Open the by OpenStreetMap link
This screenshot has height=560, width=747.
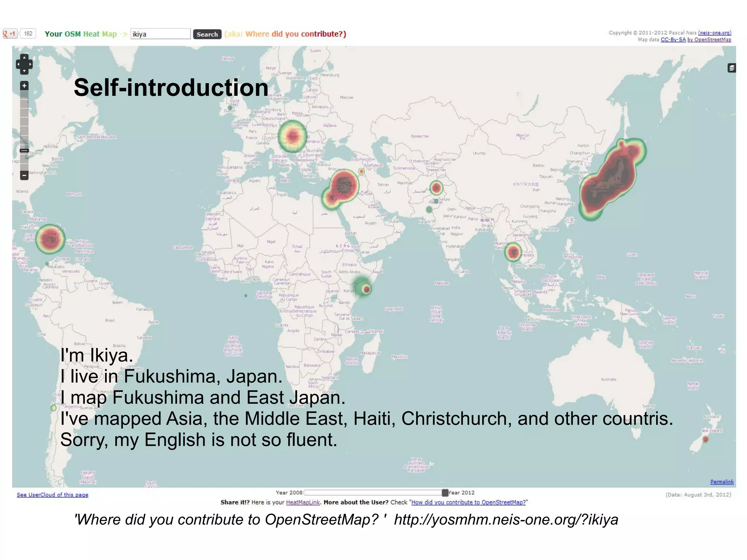click(709, 39)
